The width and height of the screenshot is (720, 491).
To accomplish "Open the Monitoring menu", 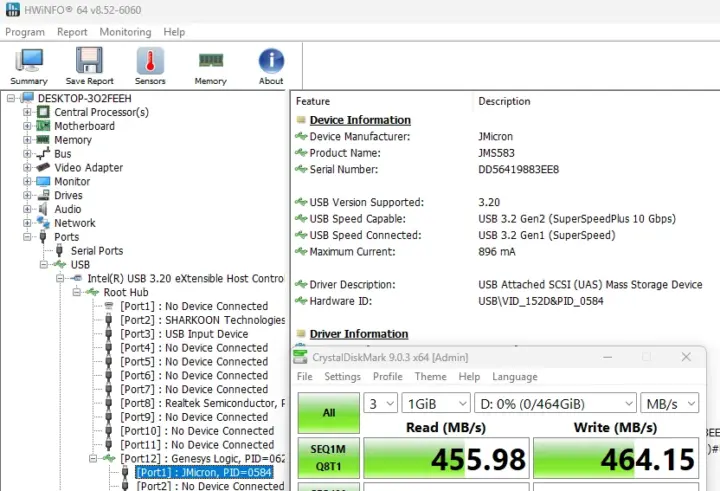I will (125, 32).
